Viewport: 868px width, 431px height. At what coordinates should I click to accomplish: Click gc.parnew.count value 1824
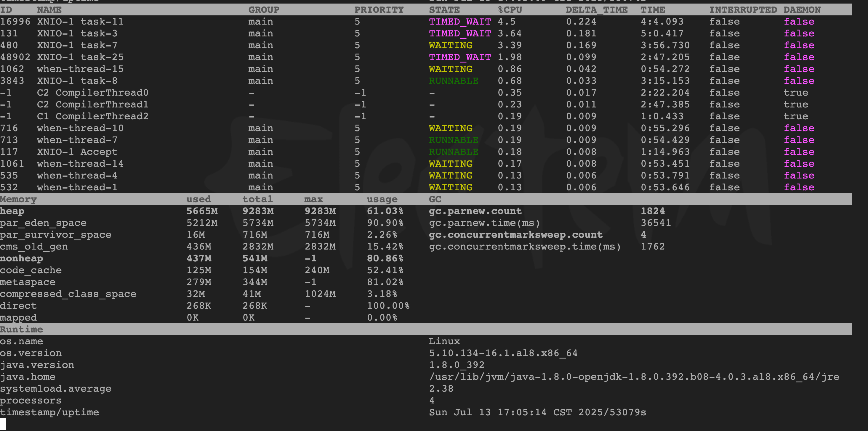653,211
